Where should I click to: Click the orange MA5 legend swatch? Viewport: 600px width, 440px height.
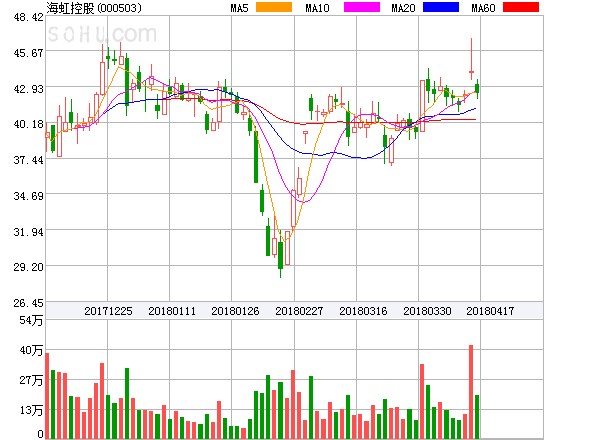click(x=274, y=7)
